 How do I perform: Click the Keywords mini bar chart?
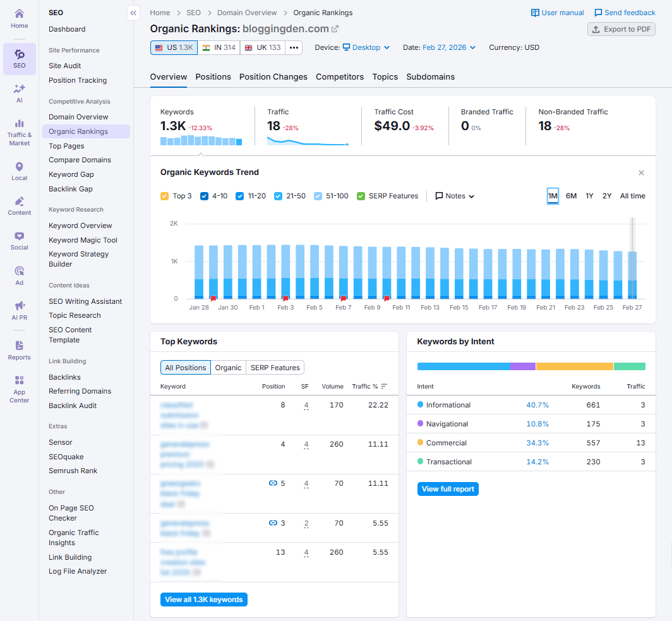tap(201, 140)
